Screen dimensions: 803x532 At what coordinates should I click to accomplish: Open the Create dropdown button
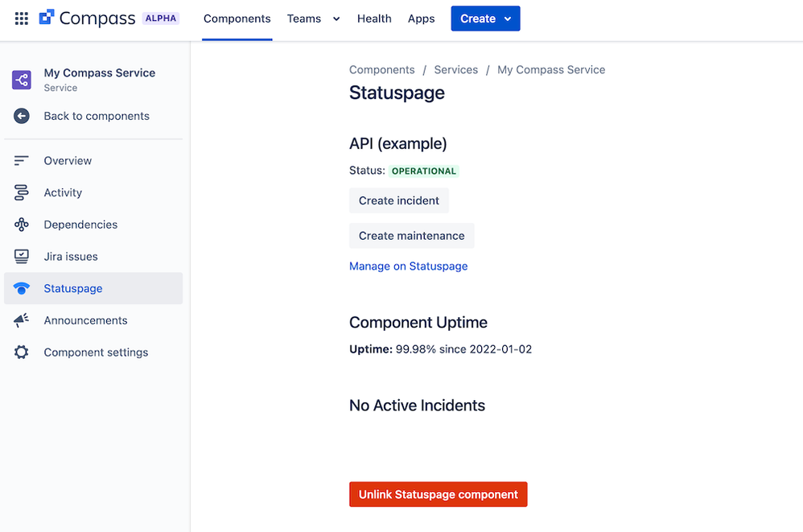(485, 19)
